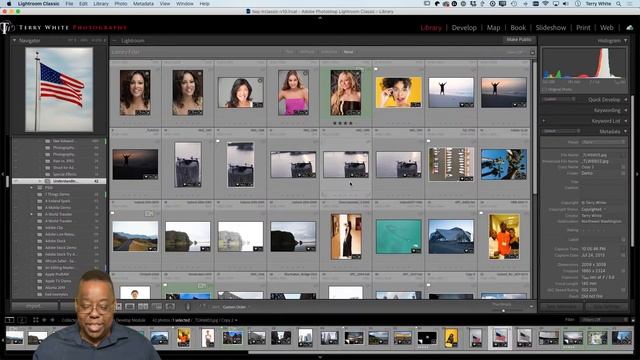Expand the Keyword List panel

(625, 121)
